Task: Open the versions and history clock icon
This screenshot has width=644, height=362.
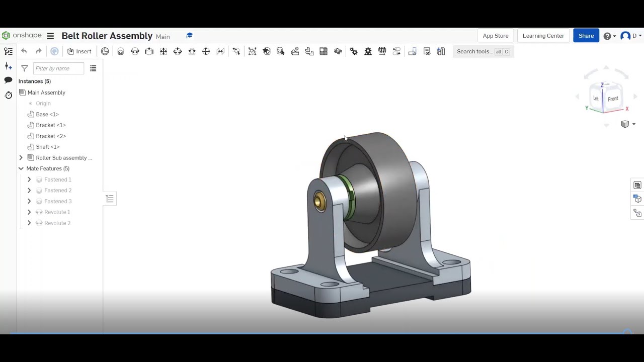Action: pyautogui.click(x=8, y=95)
